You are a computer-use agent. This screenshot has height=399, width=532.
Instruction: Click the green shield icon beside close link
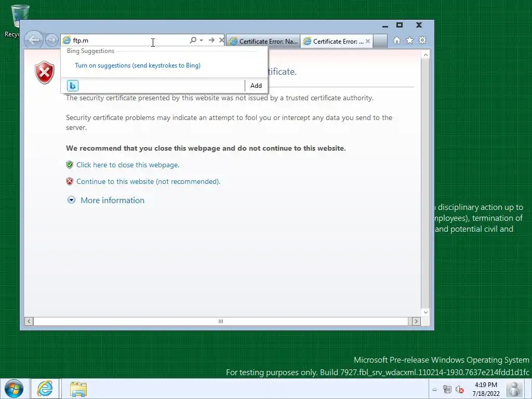[70, 165]
